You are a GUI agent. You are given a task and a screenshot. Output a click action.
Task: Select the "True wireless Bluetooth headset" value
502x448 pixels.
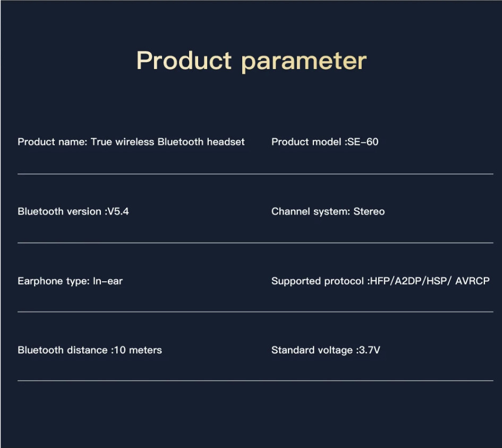pyautogui.click(x=168, y=142)
